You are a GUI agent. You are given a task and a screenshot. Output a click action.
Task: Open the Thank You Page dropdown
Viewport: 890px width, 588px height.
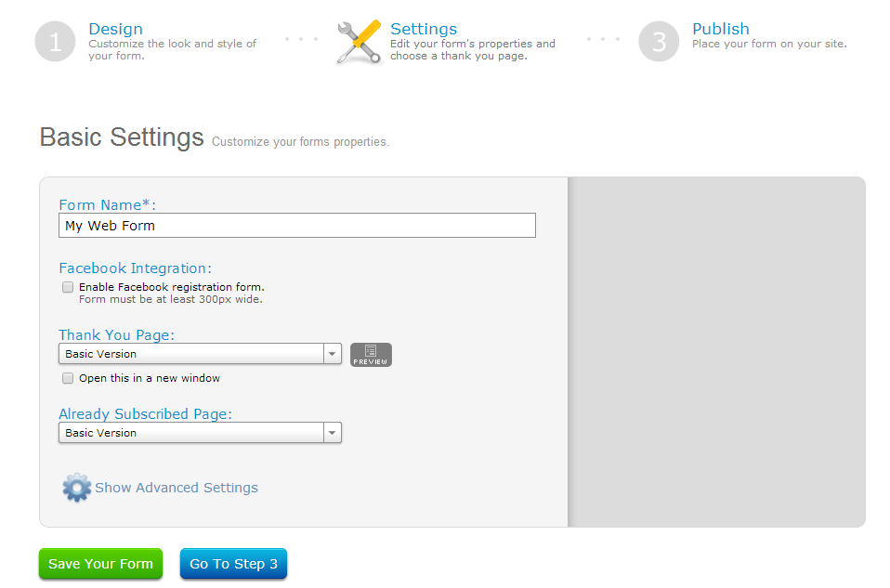(x=200, y=354)
